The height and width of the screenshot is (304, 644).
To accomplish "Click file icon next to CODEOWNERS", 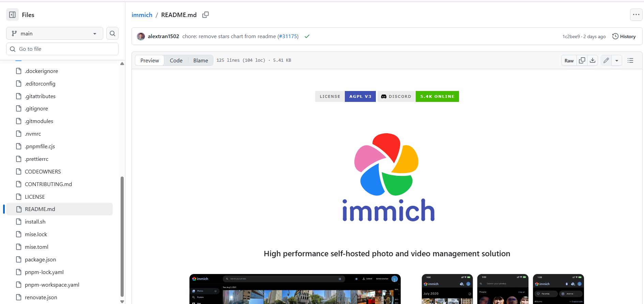I will tap(19, 171).
